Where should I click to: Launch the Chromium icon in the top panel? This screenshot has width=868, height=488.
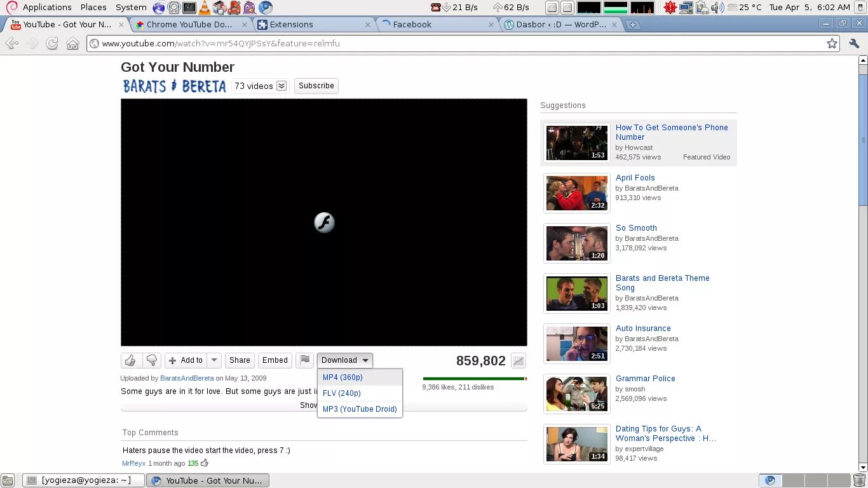point(266,8)
